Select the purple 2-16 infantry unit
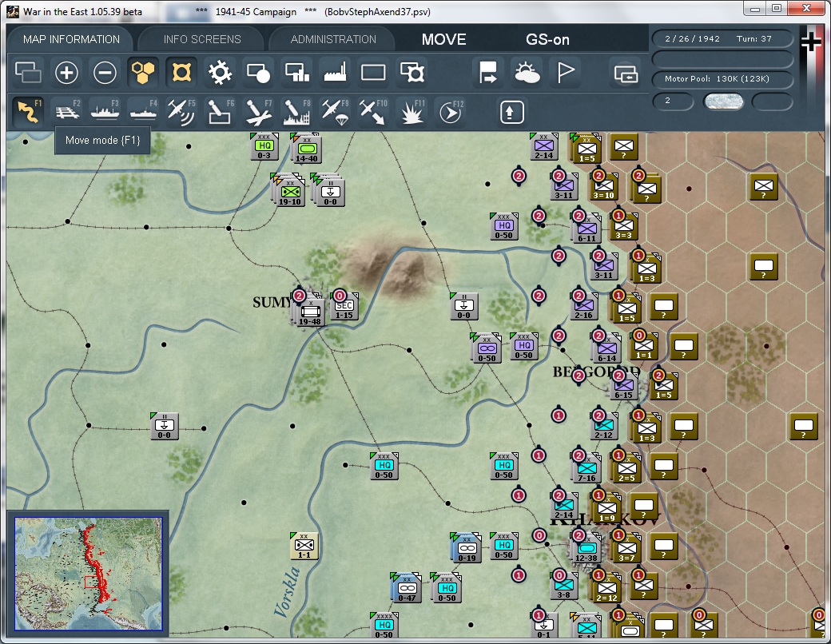This screenshot has height=644, width=831. click(x=583, y=306)
